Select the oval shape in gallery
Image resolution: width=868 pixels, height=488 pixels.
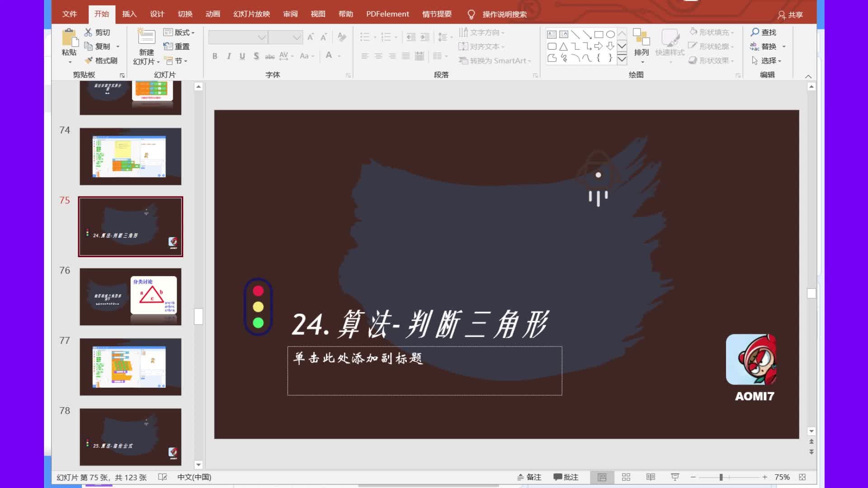click(x=610, y=34)
